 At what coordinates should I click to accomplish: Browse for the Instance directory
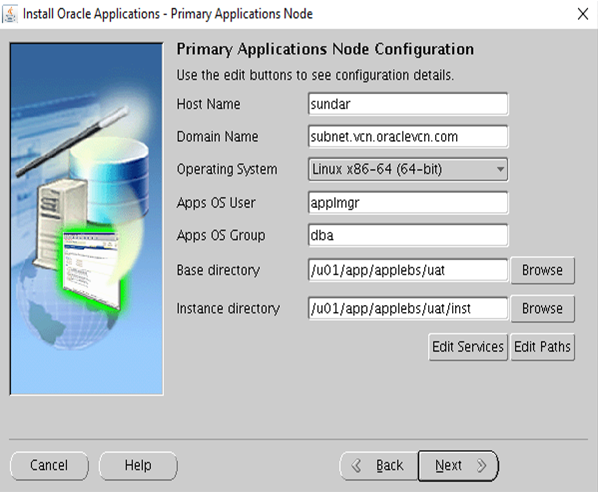[x=542, y=309]
